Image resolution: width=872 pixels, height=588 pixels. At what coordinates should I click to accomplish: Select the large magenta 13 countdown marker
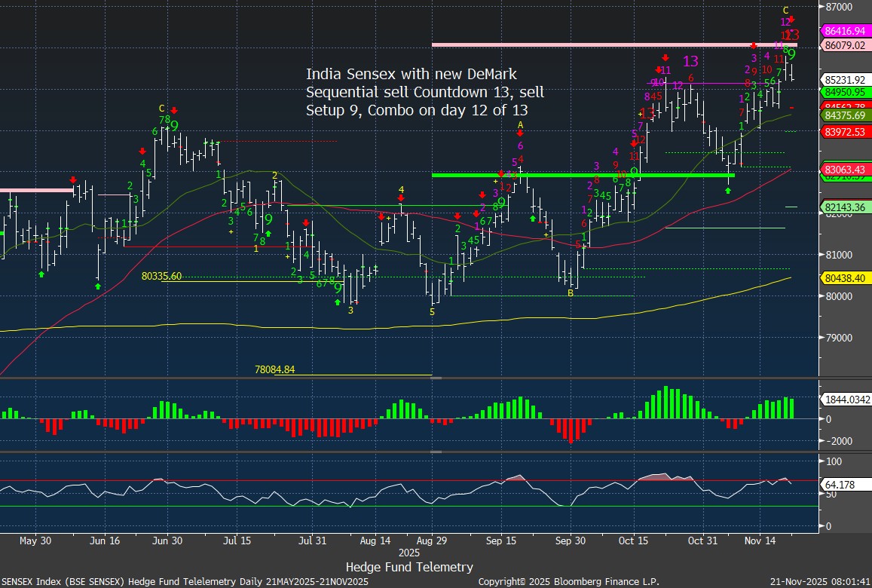pos(690,61)
